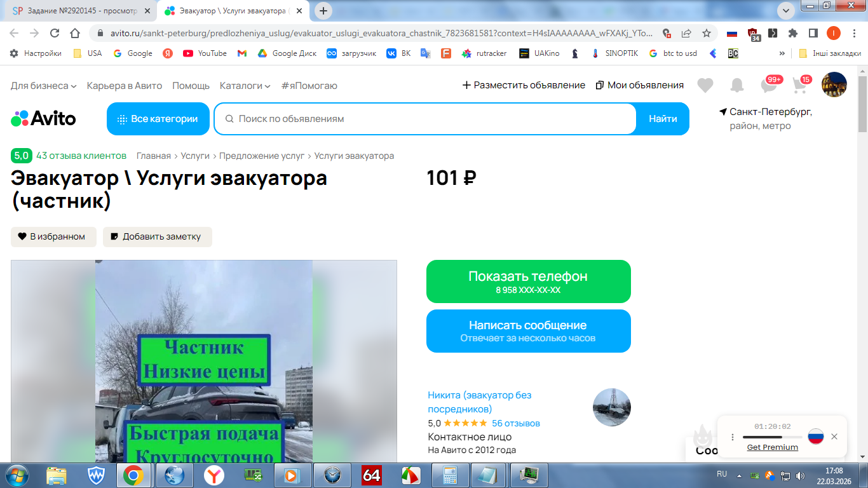Image resolution: width=868 pixels, height=488 pixels.
Task: Open the UAKino bookmark
Action: point(539,53)
